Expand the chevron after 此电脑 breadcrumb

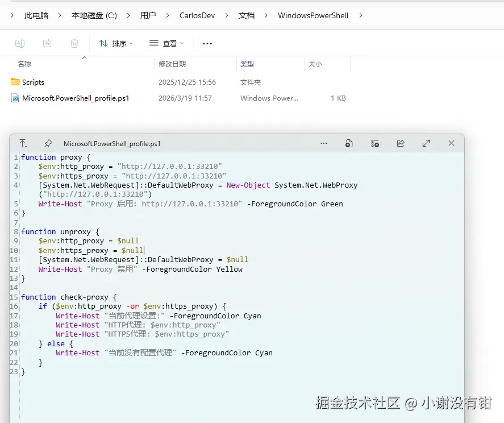tap(60, 15)
